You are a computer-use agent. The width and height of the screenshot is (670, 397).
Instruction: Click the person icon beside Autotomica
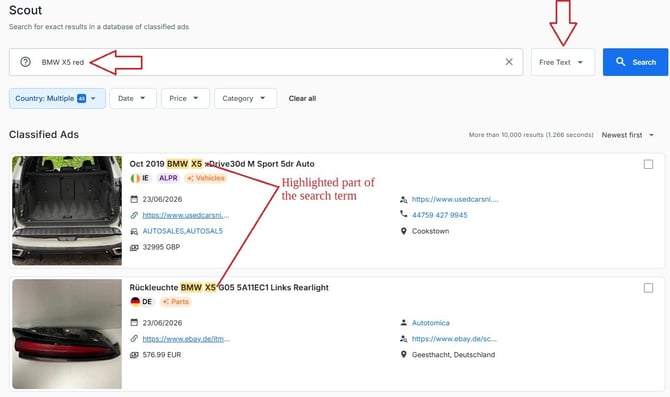pos(403,323)
